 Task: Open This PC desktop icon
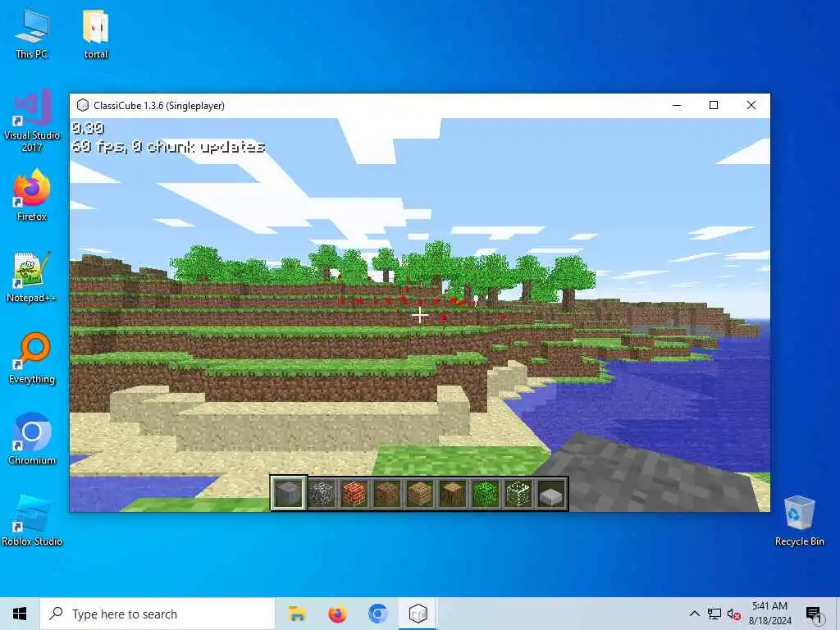pyautogui.click(x=32, y=33)
